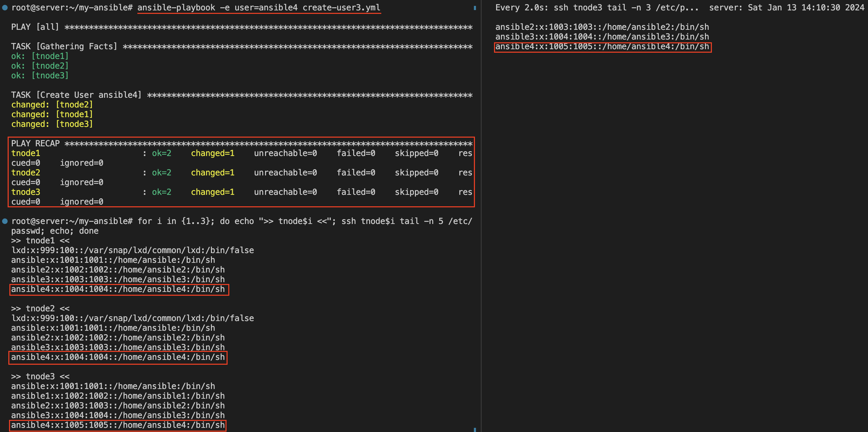Click the 'changed: [tnode2]' output line

point(52,105)
